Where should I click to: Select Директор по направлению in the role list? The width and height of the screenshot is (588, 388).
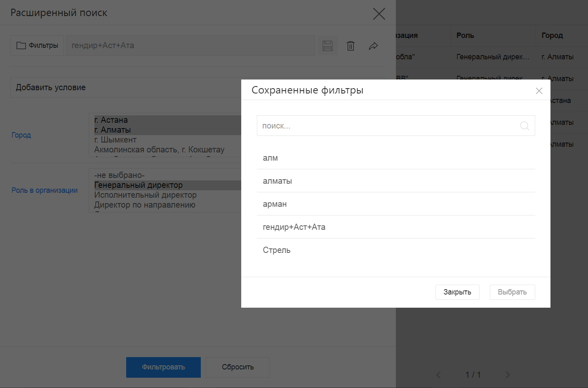167,205
